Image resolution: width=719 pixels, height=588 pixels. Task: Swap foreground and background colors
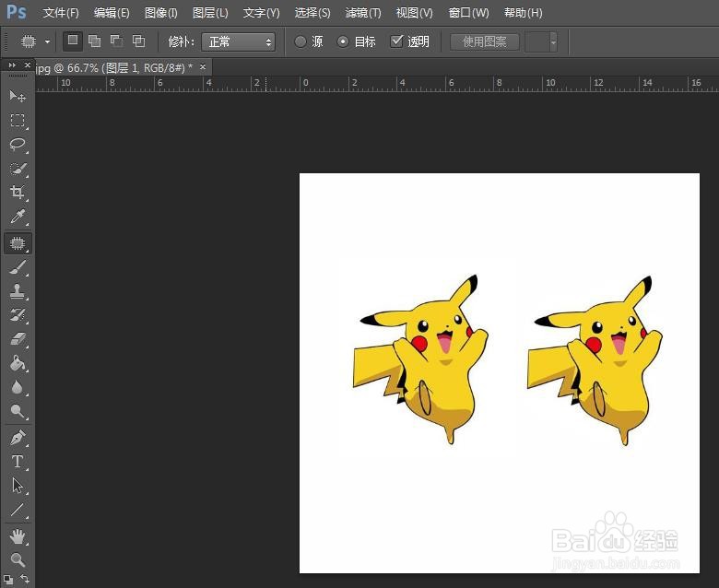pos(25,579)
